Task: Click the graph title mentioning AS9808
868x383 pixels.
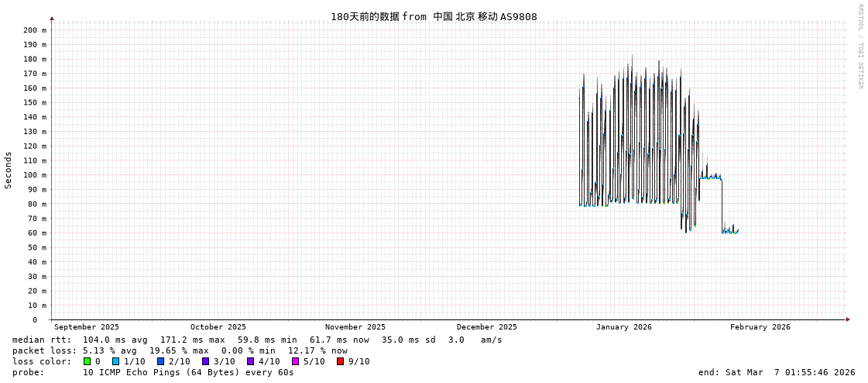Action: (434, 16)
